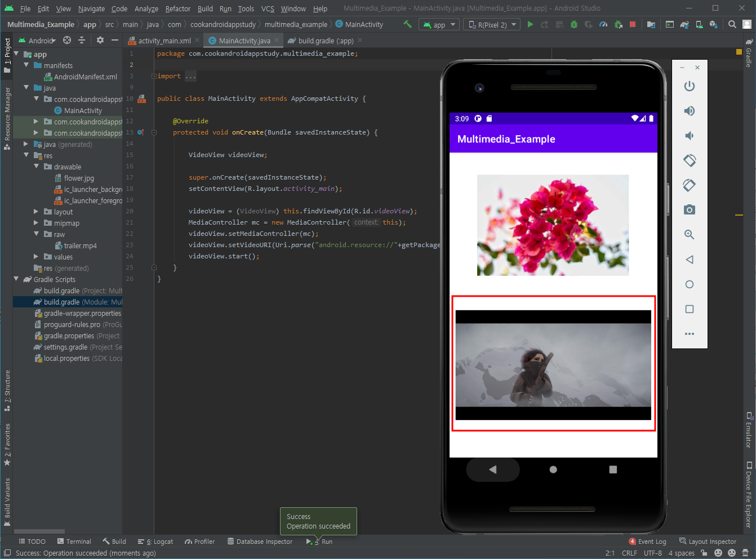Open the SDK Manager icon

[x=714, y=24]
